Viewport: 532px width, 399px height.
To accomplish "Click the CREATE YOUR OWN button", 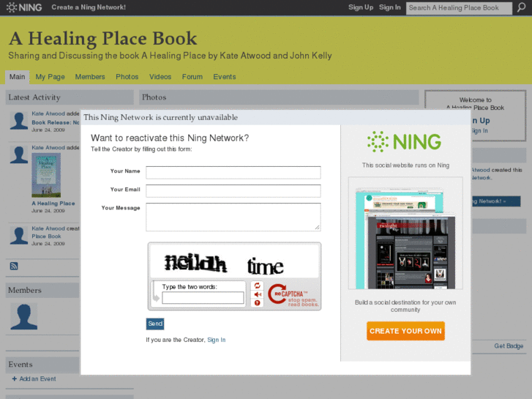I will (x=405, y=331).
